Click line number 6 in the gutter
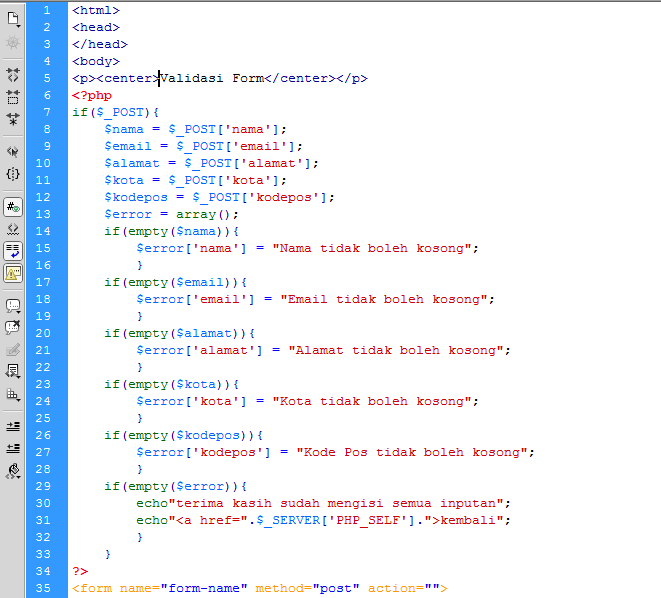Screen dimensions: 661x598 click(x=47, y=95)
